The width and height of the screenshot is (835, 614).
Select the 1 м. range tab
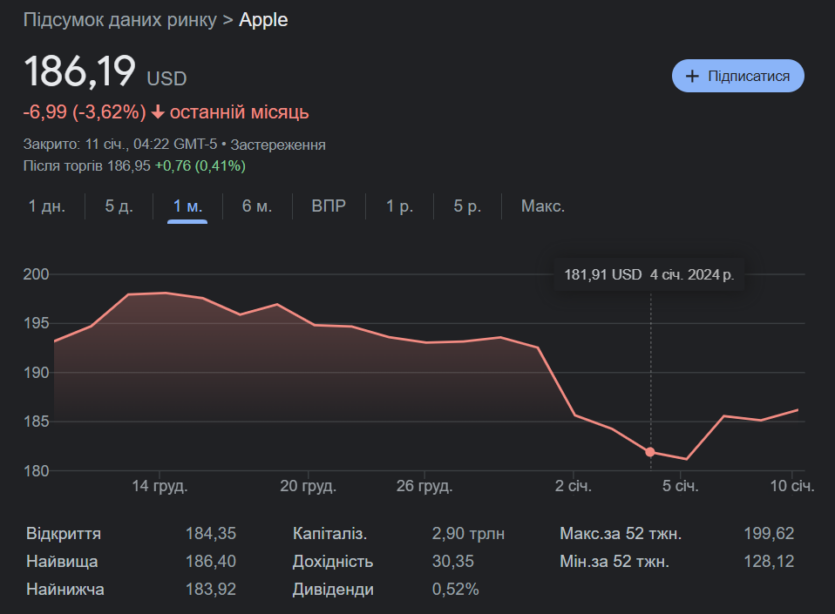187,206
